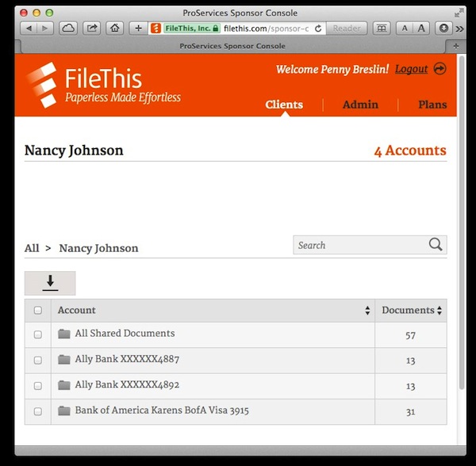Click the logout arrow circle icon
The image size is (476, 466).
pos(440,68)
